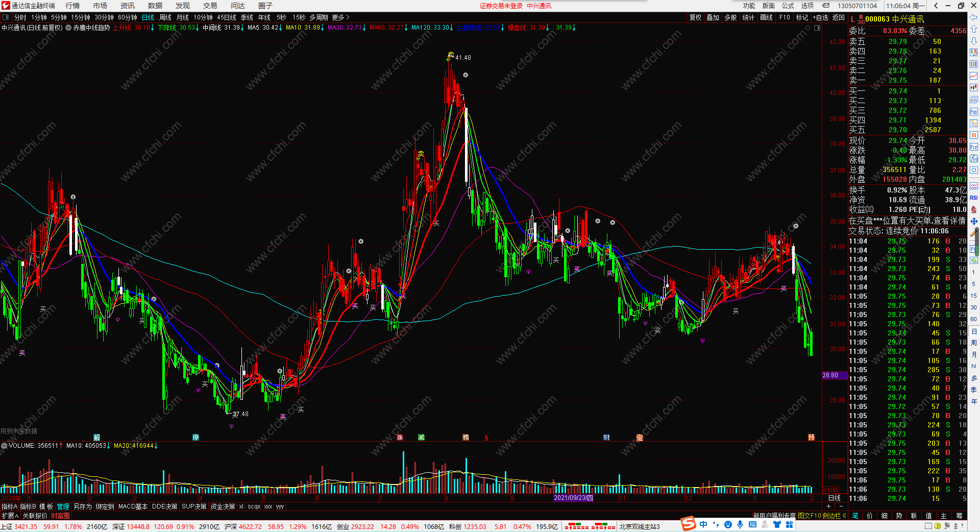
Task: Click the 证券交易未登录 login link
Action: [x=501, y=6]
